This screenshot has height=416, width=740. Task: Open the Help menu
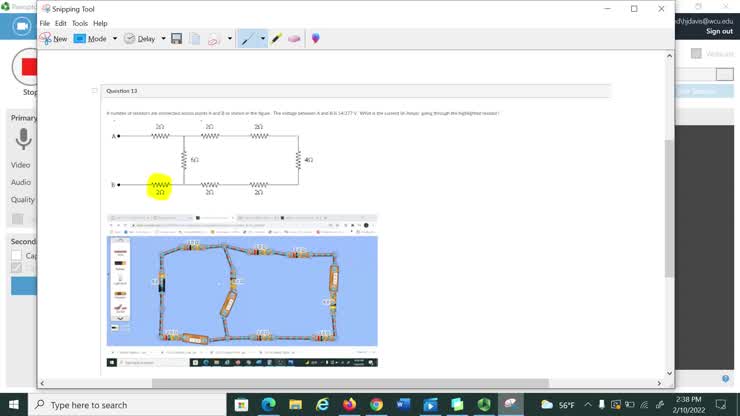click(x=100, y=23)
